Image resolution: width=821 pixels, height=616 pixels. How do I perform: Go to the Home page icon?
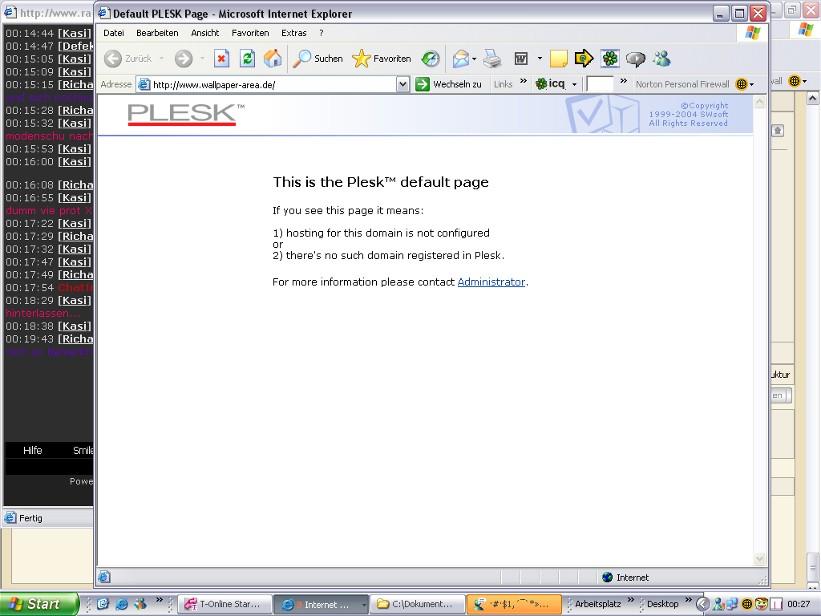pyautogui.click(x=272, y=59)
